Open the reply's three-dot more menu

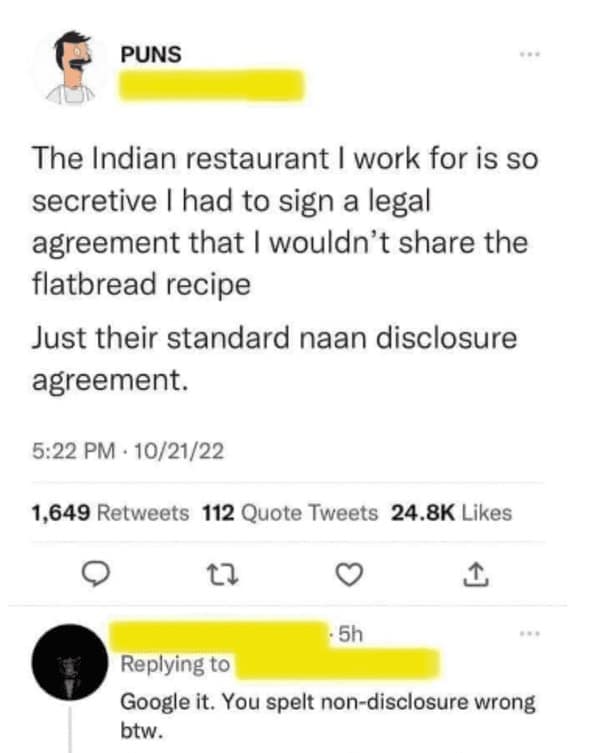[530, 634]
